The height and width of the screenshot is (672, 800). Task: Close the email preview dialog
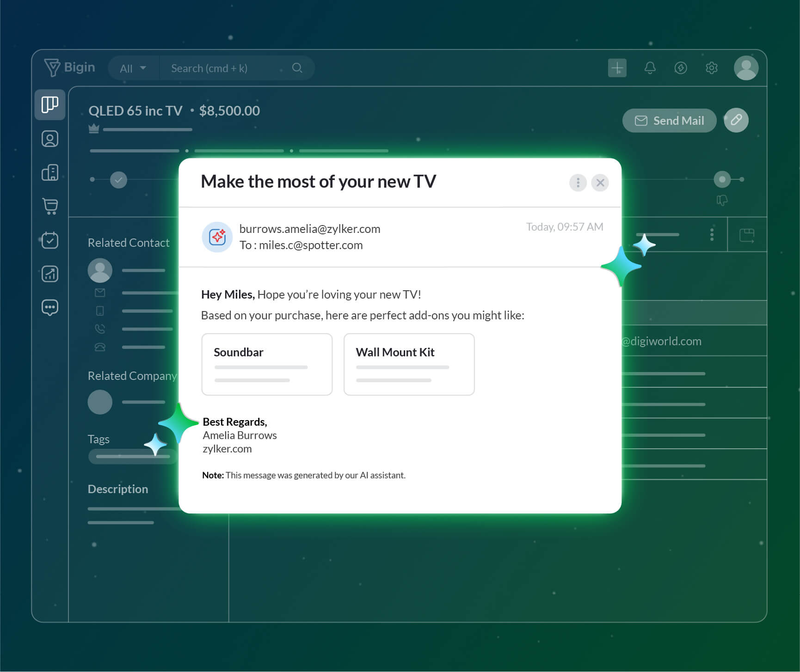tap(600, 183)
